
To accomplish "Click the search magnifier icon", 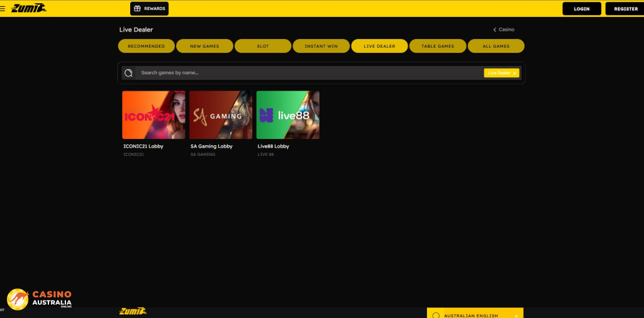I will [128, 73].
